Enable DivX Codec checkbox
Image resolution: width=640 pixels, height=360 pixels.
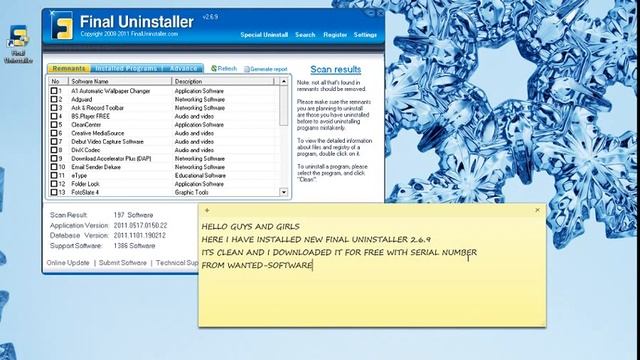[54, 150]
